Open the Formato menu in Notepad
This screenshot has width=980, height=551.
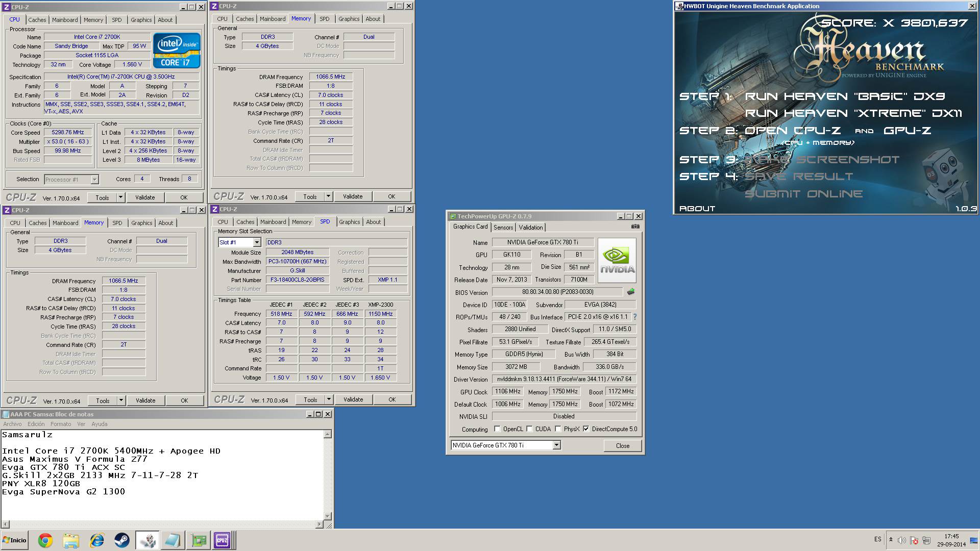click(x=61, y=424)
